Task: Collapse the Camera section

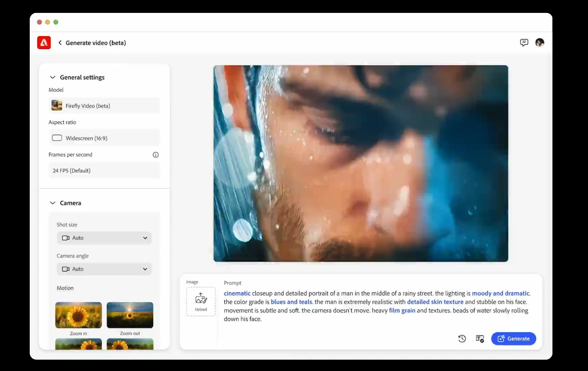Action: [x=53, y=203]
